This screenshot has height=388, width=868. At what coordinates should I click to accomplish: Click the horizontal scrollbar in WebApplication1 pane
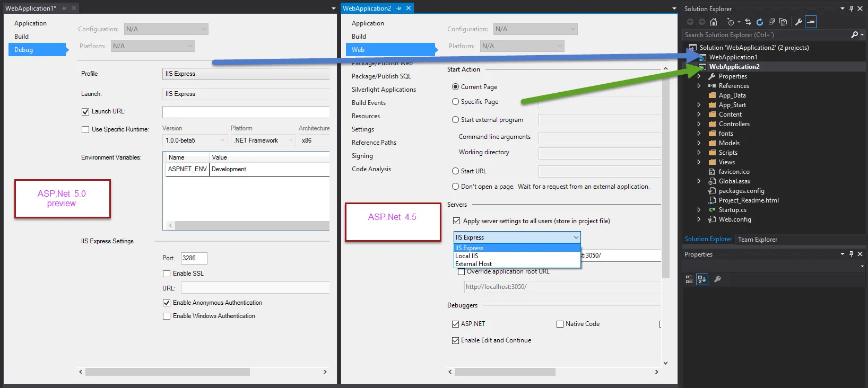[168, 372]
